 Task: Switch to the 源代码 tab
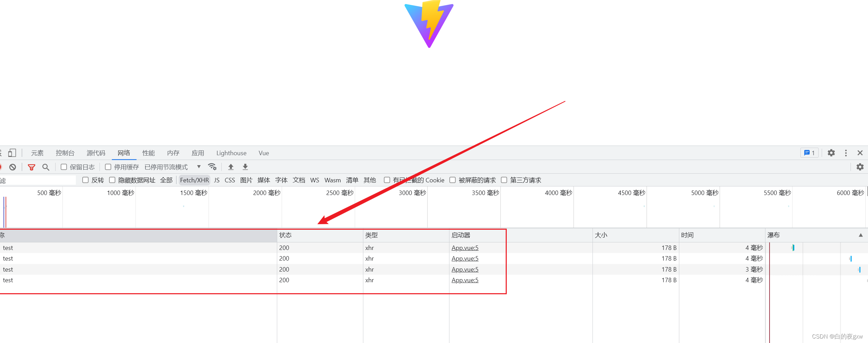pyautogui.click(x=96, y=153)
